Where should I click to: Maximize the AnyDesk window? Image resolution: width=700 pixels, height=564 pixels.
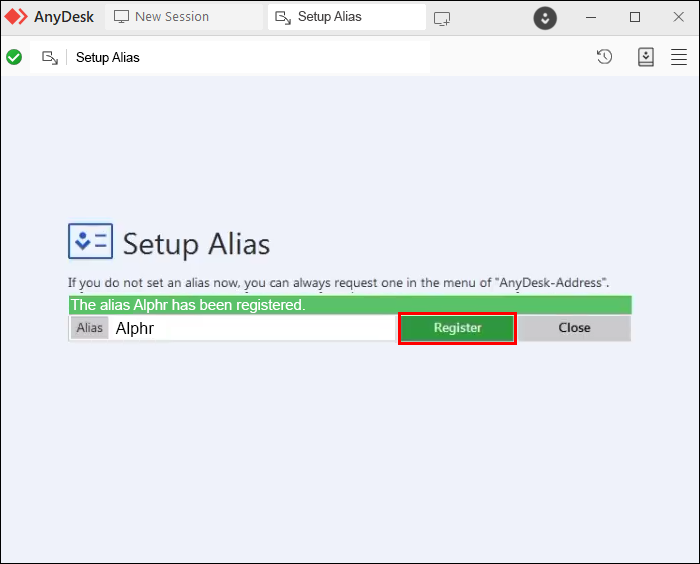pyautogui.click(x=635, y=17)
